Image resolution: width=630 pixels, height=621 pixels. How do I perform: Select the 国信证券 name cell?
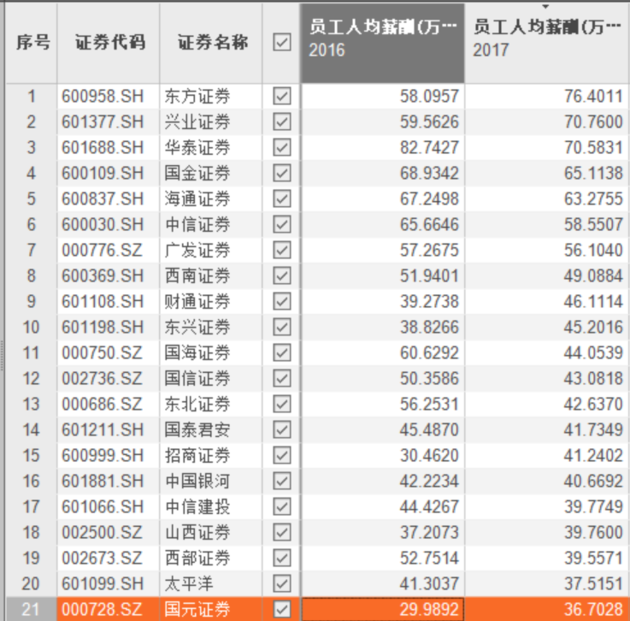pyautogui.click(x=197, y=378)
